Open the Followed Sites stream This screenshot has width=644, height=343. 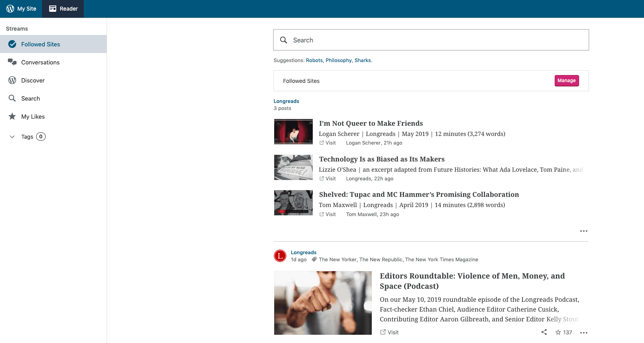coord(53,44)
